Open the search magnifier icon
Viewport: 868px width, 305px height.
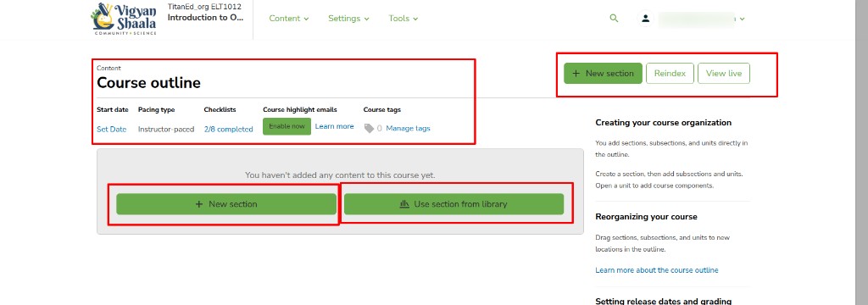click(x=614, y=19)
